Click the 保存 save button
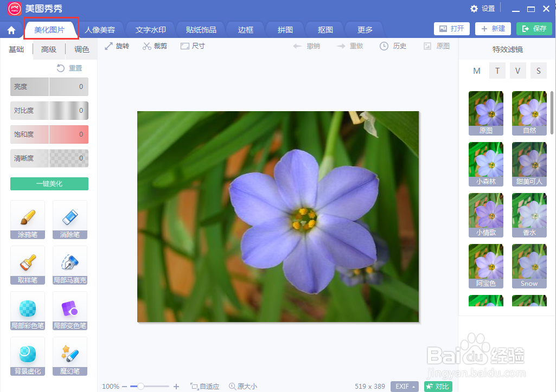Viewport: 556px width, 392px height. click(x=534, y=29)
